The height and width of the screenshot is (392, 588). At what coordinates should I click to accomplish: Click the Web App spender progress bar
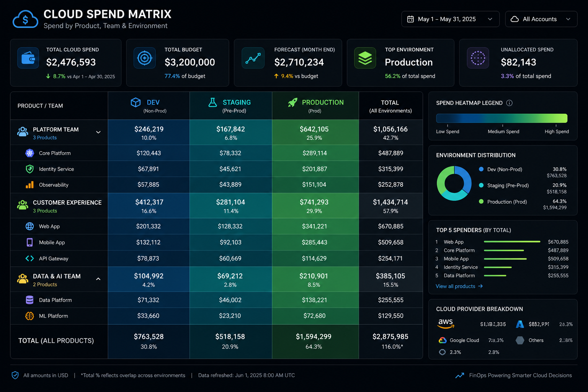[512, 242]
